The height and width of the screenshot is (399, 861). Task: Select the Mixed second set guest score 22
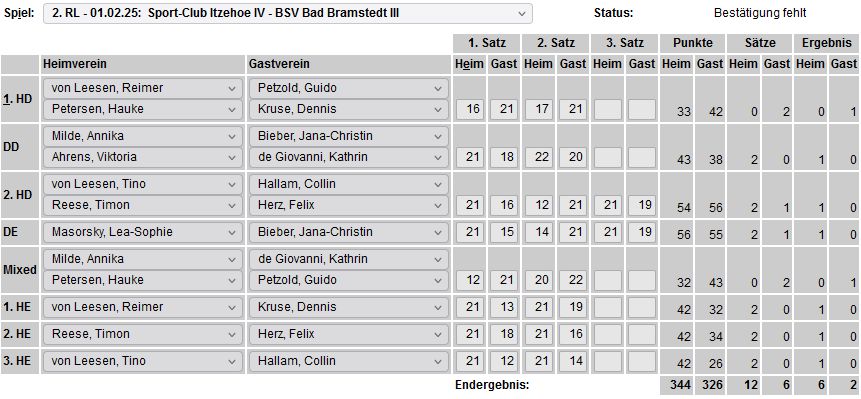[573, 280]
